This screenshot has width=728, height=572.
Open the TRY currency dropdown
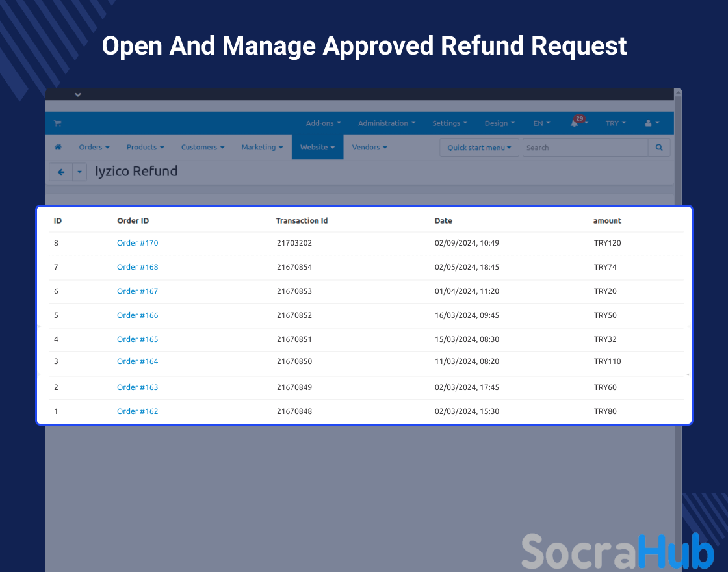coord(616,123)
